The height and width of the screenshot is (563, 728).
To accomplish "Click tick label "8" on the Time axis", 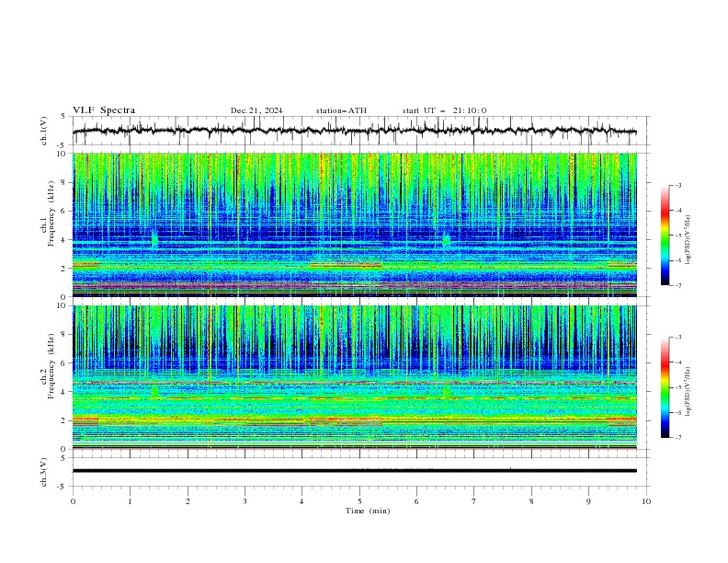I will [x=531, y=501].
